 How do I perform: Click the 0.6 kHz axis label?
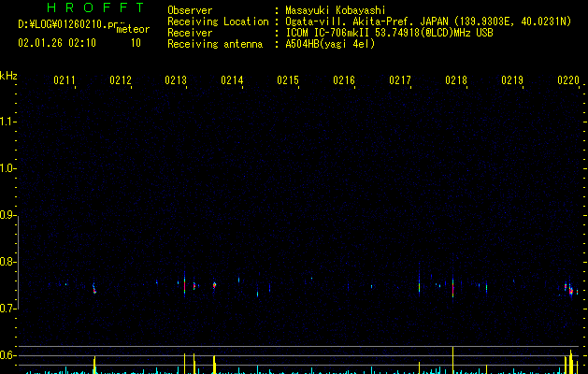click(x=7, y=355)
